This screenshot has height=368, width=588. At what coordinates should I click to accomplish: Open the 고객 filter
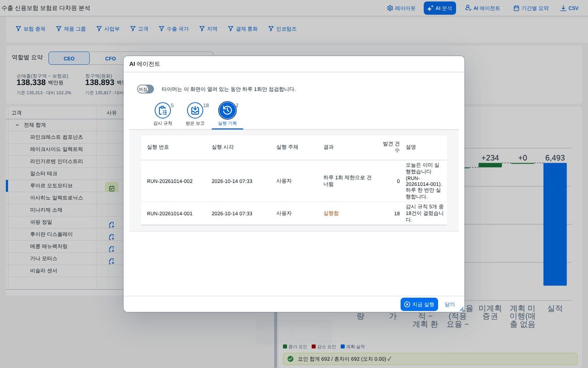click(139, 29)
